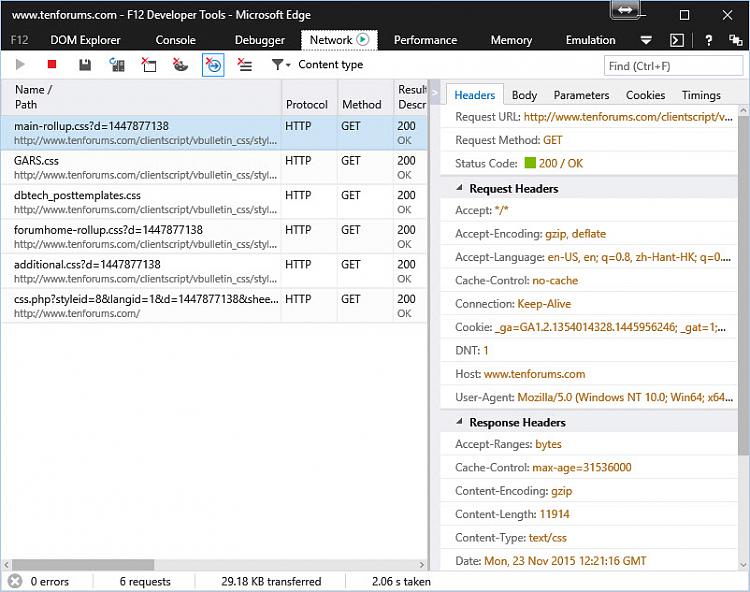
Task: Toggle clear entries on navigate button
Action: click(x=213, y=65)
